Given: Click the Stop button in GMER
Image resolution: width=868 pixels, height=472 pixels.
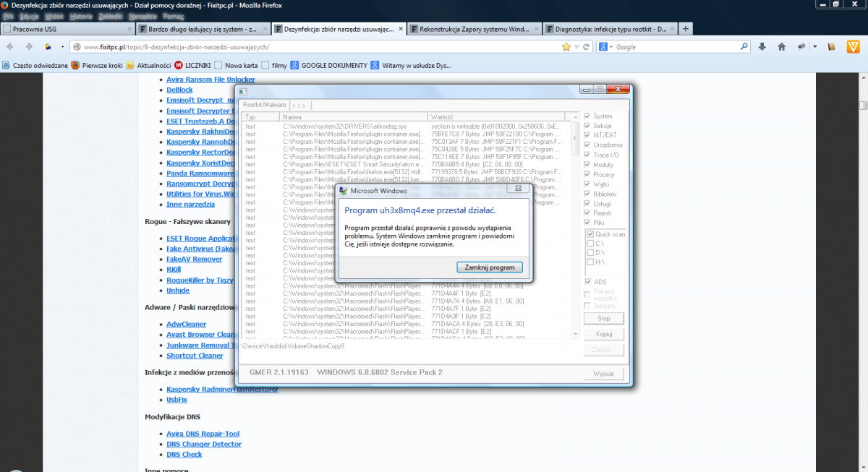Looking at the screenshot, I should pos(603,318).
